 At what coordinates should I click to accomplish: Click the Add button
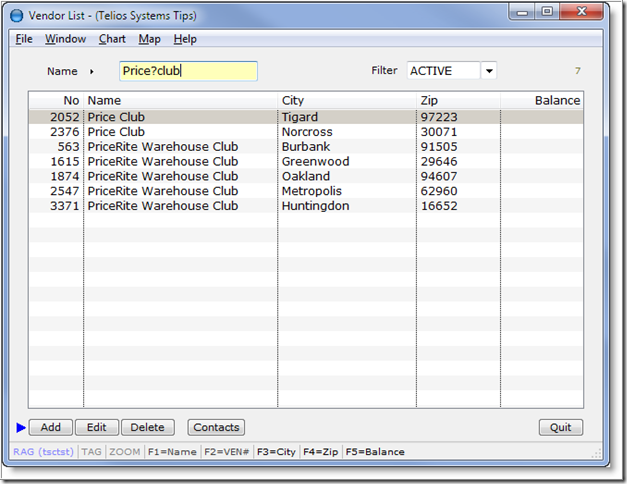click(50, 428)
